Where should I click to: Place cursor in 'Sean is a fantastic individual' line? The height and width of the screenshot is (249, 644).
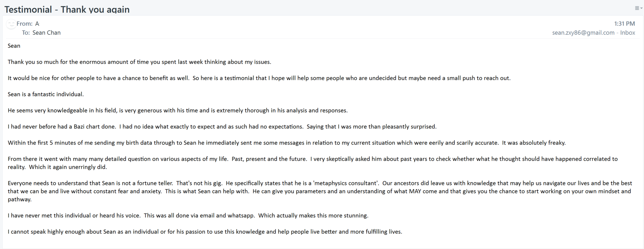point(46,94)
